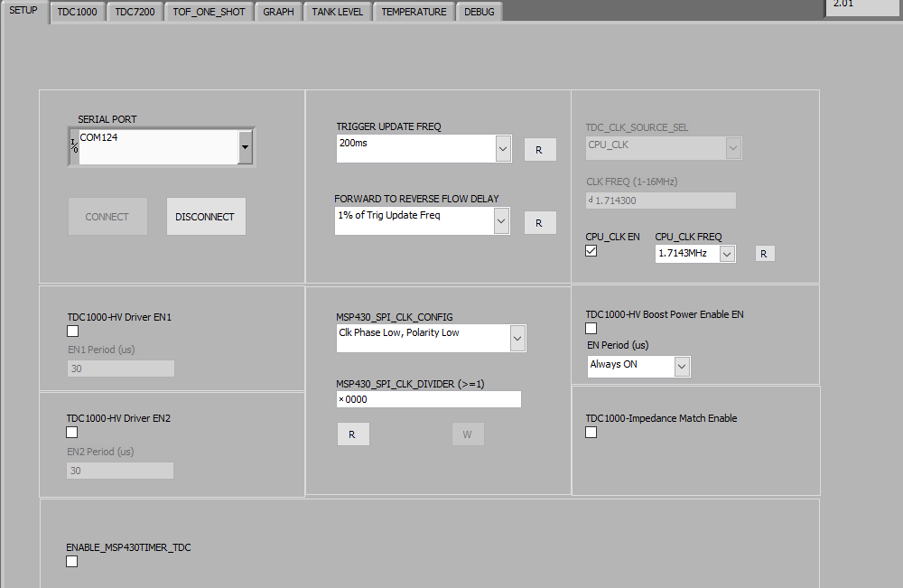Open FORWARD TO REVERSE FLOW DELAY dropdown
Image resolution: width=903 pixels, height=588 pixels.
(x=501, y=220)
